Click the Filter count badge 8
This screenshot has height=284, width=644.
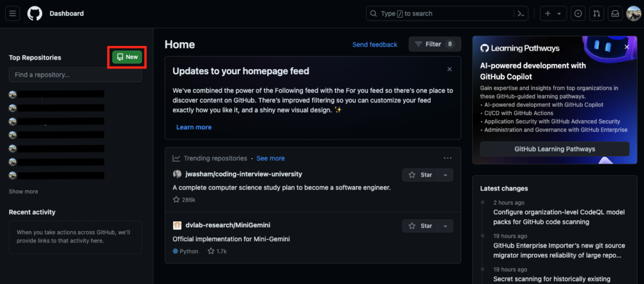click(450, 45)
